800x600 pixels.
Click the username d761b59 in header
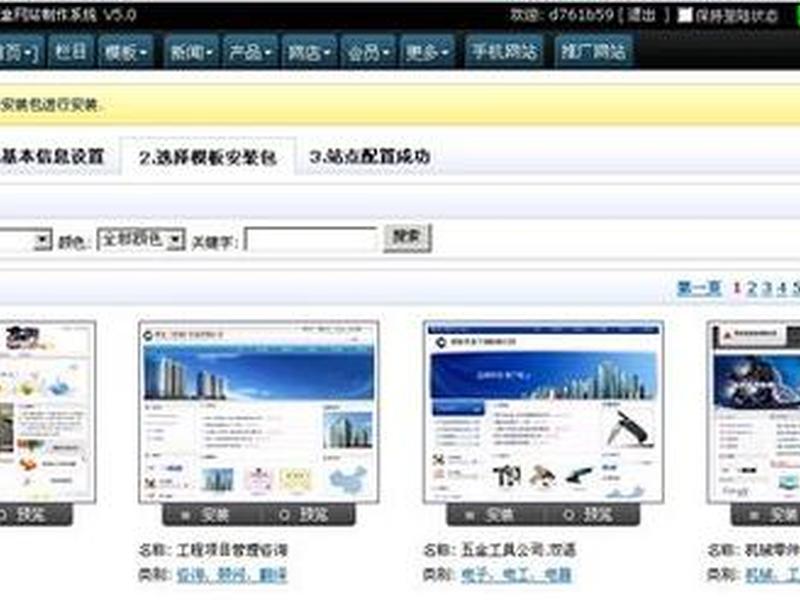click(x=581, y=15)
